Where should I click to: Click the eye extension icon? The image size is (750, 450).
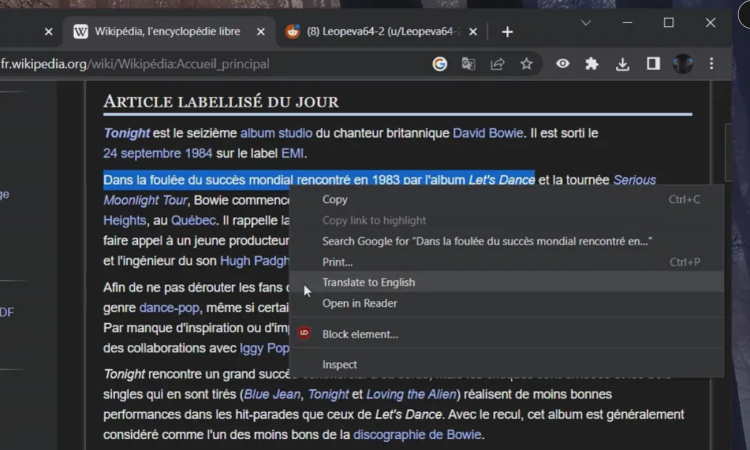click(563, 64)
